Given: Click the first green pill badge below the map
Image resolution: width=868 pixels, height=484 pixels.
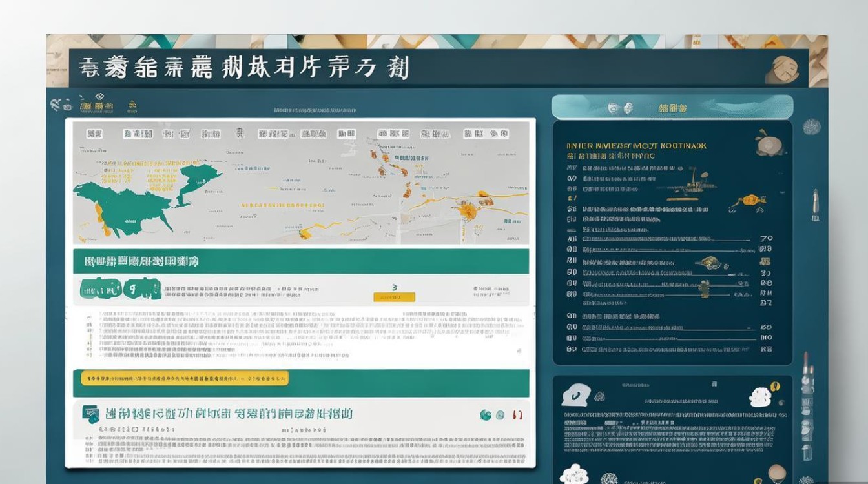Looking at the screenshot, I should click(101, 289).
